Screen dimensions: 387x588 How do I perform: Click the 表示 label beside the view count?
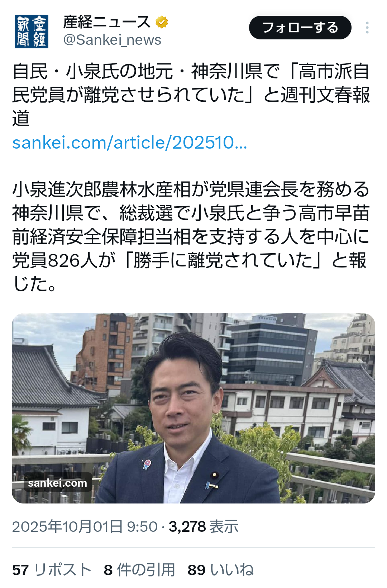[224, 527]
